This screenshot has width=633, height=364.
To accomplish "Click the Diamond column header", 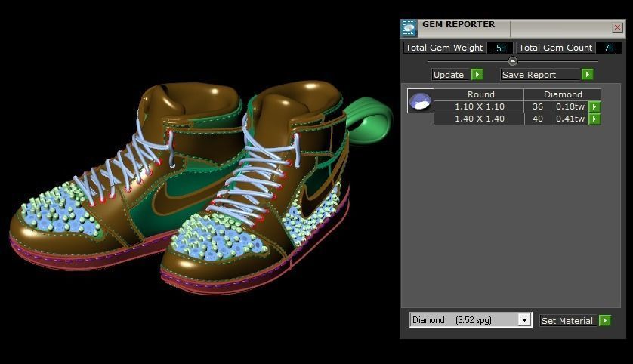I will 562,94.
